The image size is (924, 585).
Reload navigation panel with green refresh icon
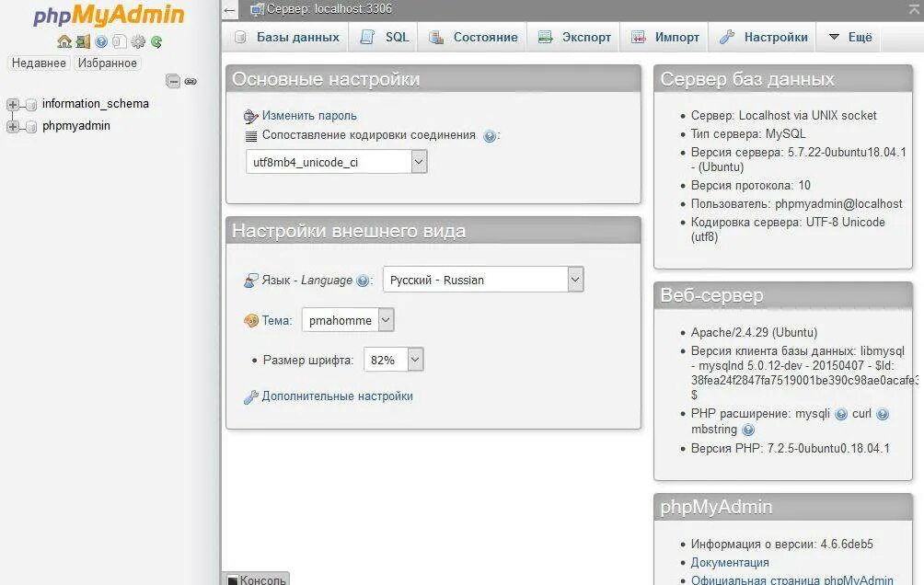coord(156,41)
